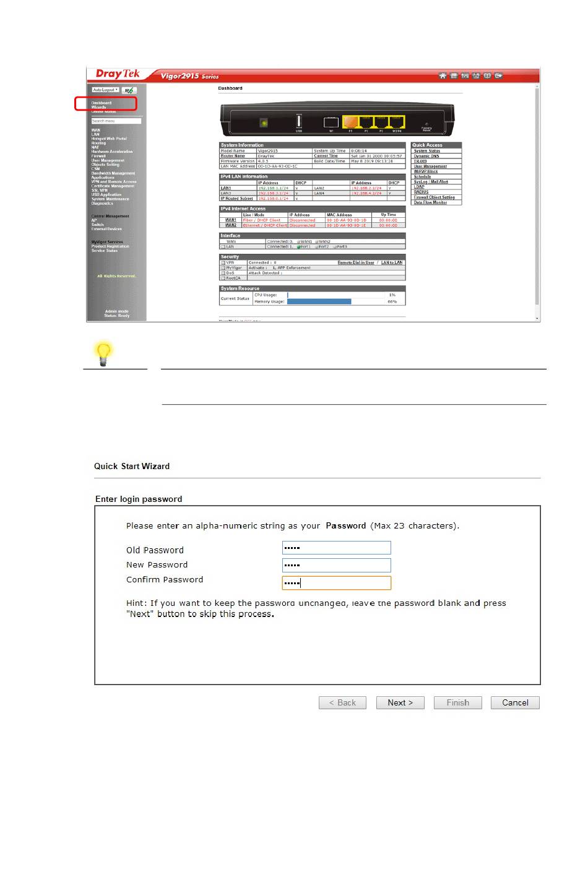
Task: Open the Auto Logout dropdown
Action: click(105, 90)
